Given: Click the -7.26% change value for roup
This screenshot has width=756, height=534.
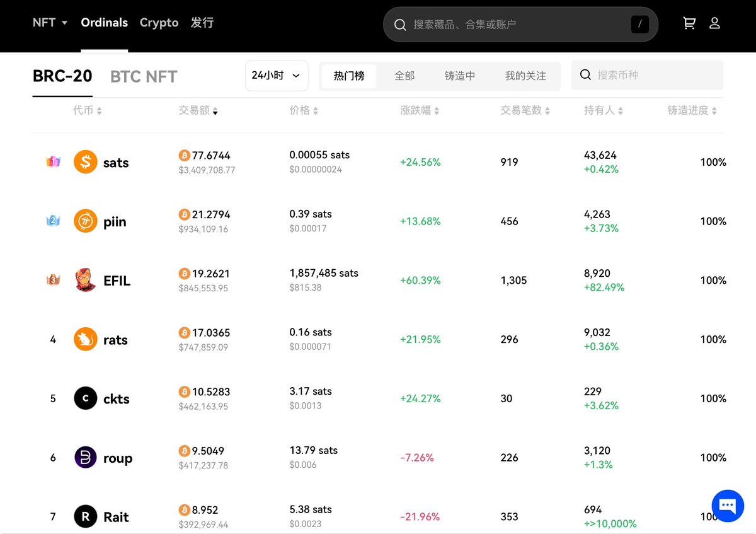Looking at the screenshot, I should click(417, 458).
